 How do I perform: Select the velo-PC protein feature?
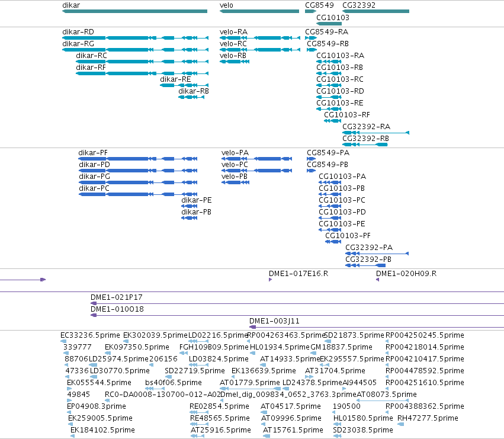tap(257, 171)
